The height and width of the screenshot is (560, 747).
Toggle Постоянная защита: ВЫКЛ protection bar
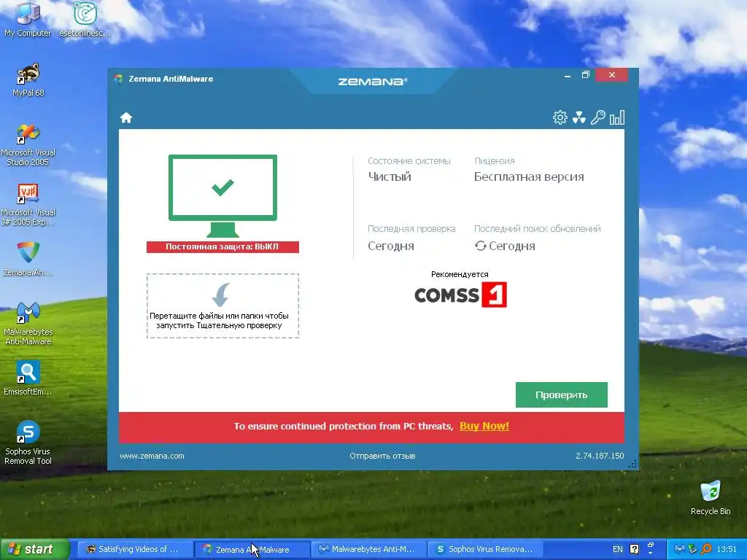[x=222, y=246]
